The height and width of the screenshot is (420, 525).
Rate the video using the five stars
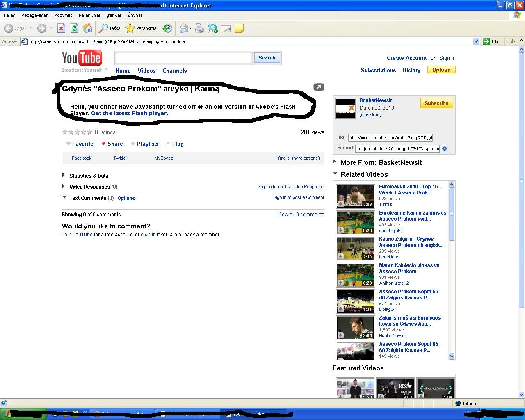(77, 132)
